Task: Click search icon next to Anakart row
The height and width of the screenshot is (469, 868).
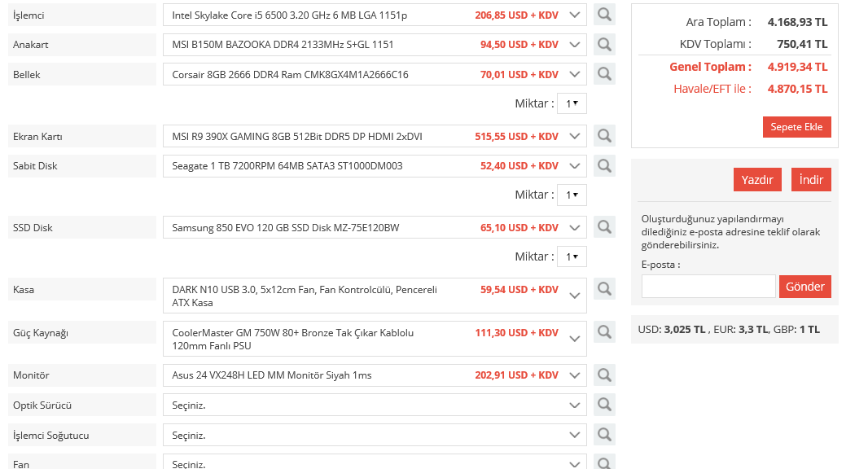Action: tap(604, 45)
